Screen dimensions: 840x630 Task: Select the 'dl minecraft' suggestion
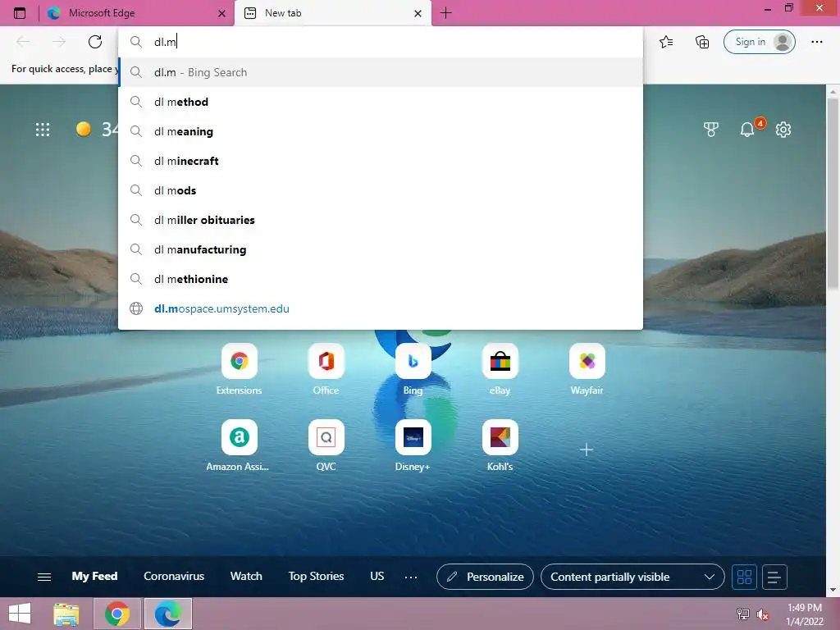pyautogui.click(x=381, y=161)
